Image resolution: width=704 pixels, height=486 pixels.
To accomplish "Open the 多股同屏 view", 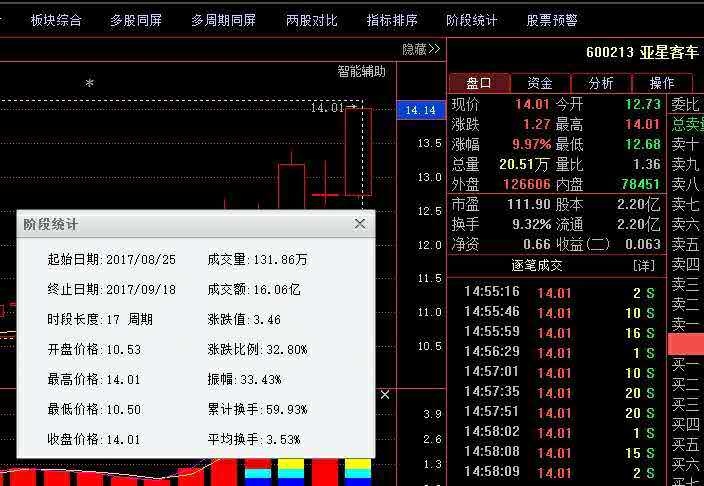I will 136,20.
